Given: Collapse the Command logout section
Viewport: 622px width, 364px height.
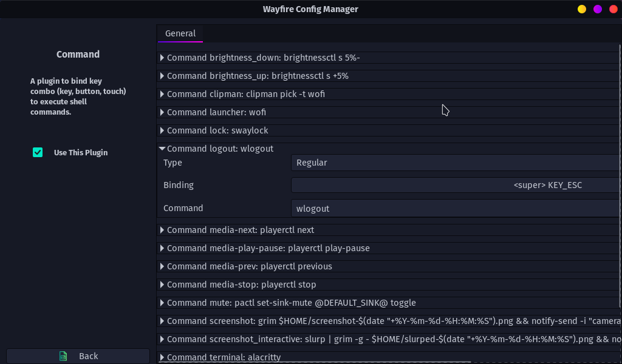Looking at the screenshot, I should pos(162,149).
